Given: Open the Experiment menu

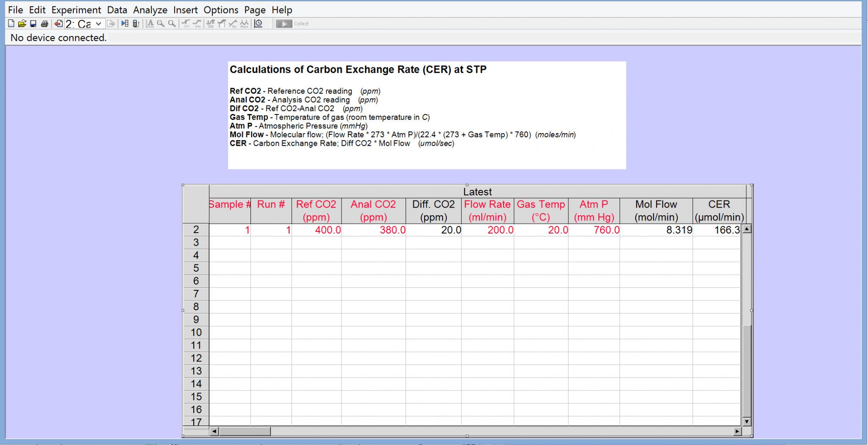Looking at the screenshot, I should [76, 10].
